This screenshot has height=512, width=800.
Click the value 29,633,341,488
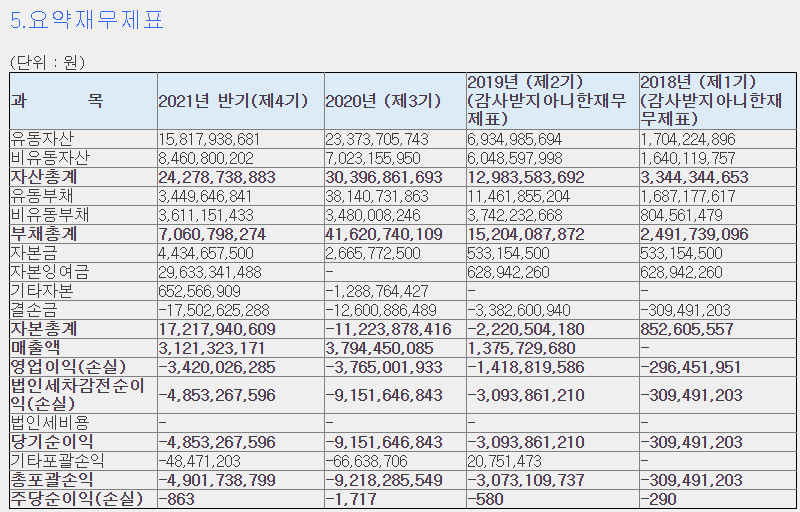coord(210,272)
